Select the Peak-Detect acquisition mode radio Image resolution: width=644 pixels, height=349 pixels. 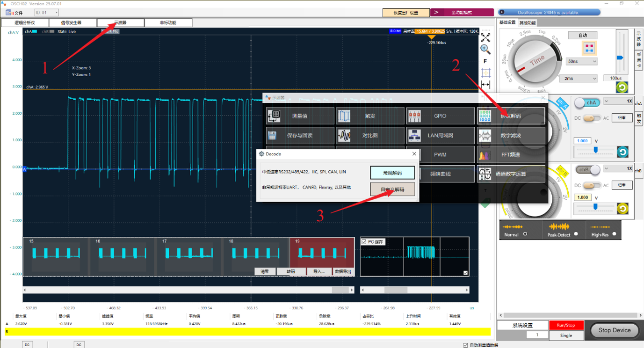coord(576,234)
